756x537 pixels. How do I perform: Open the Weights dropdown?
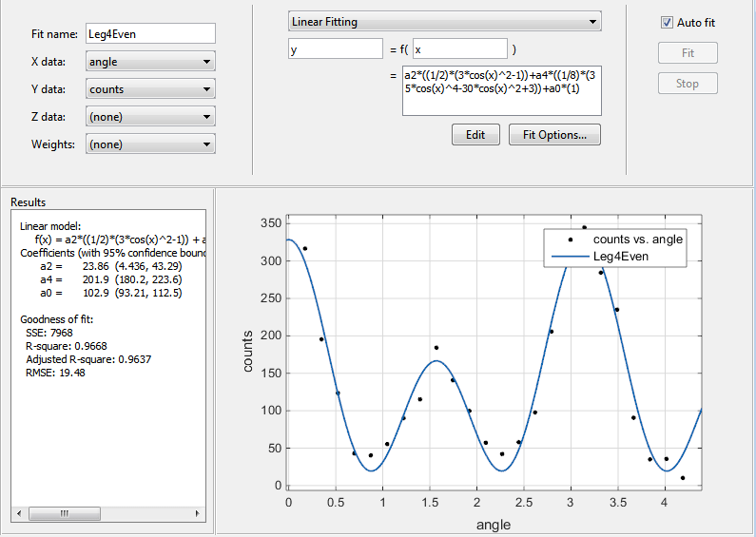tap(150, 144)
